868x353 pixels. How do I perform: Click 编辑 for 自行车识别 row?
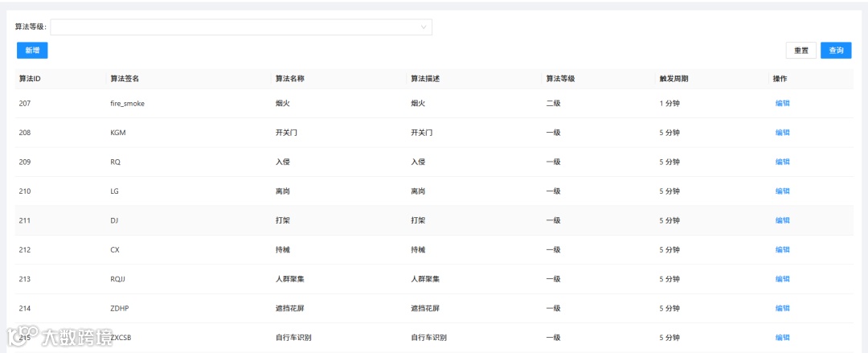782,338
